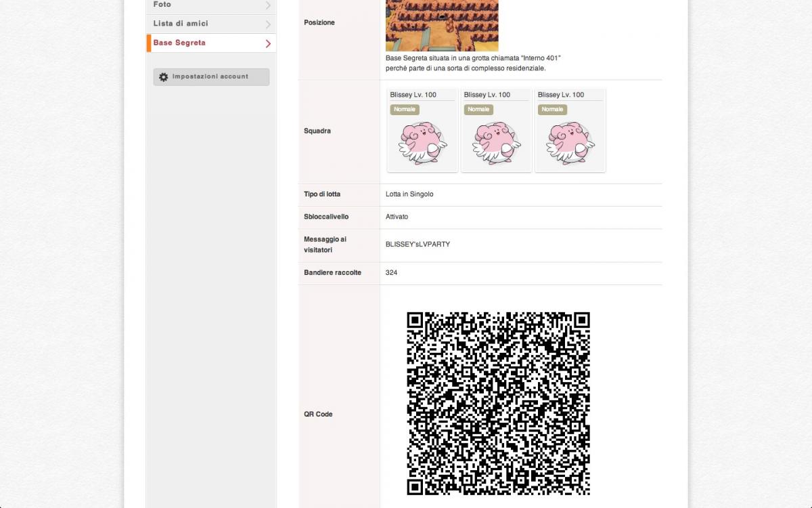Click the Normale type badge on second Blissey
812x508 pixels.
point(478,110)
